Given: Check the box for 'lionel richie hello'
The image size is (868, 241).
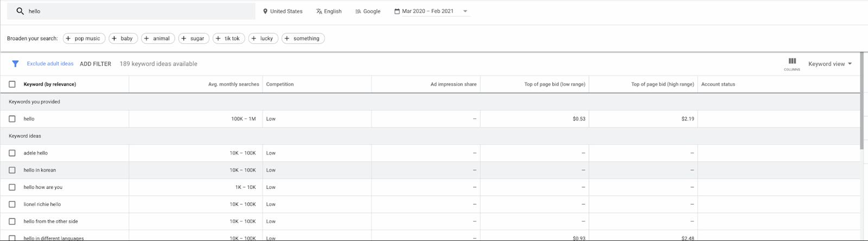Looking at the screenshot, I should coord(12,204).
